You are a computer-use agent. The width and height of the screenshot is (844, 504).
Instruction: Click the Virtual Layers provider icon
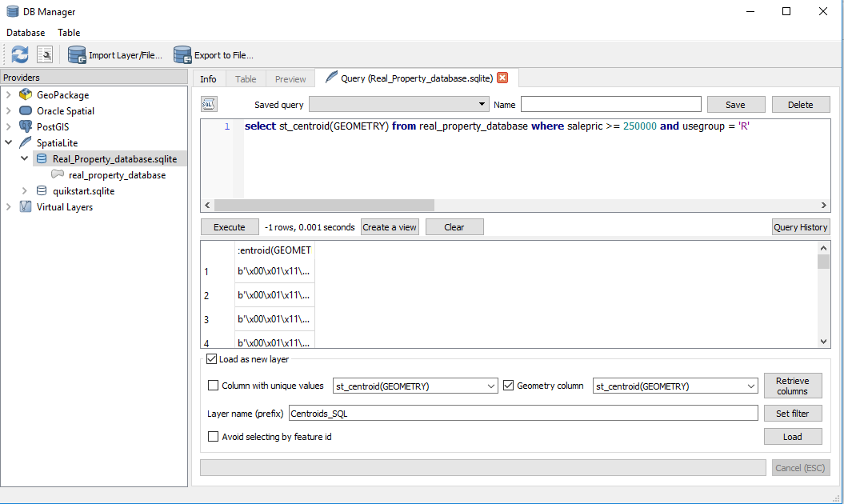click(26, 206)
